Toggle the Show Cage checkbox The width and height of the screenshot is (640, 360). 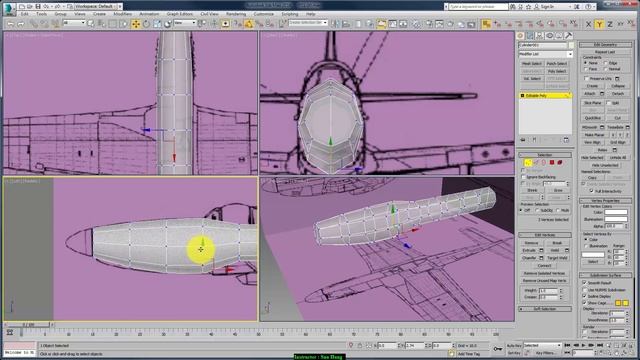tap(584, 303)
